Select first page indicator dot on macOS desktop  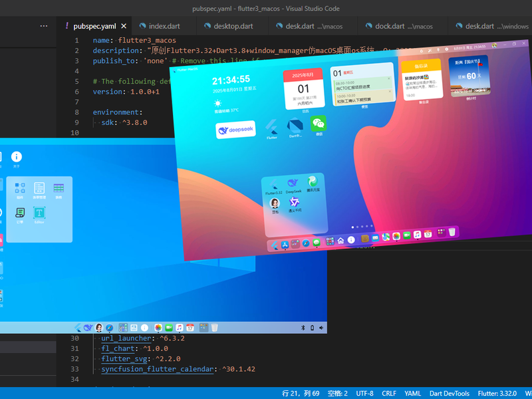coord(352,227)
